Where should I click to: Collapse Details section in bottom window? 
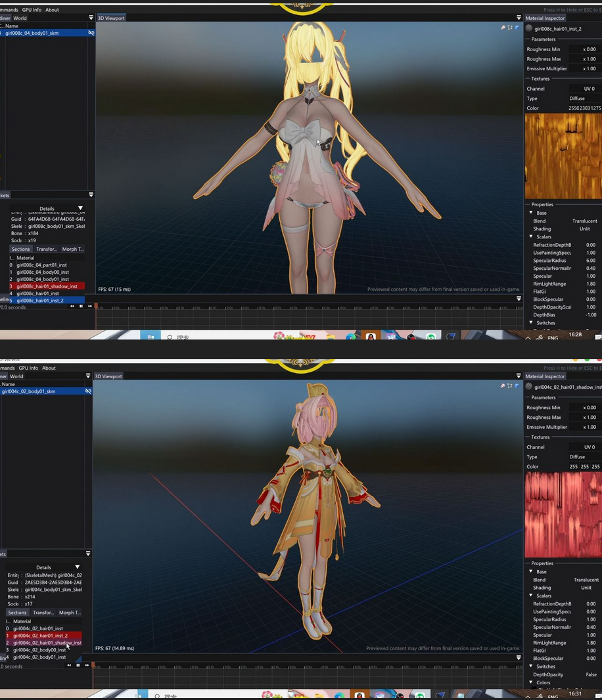pos(78,567)
